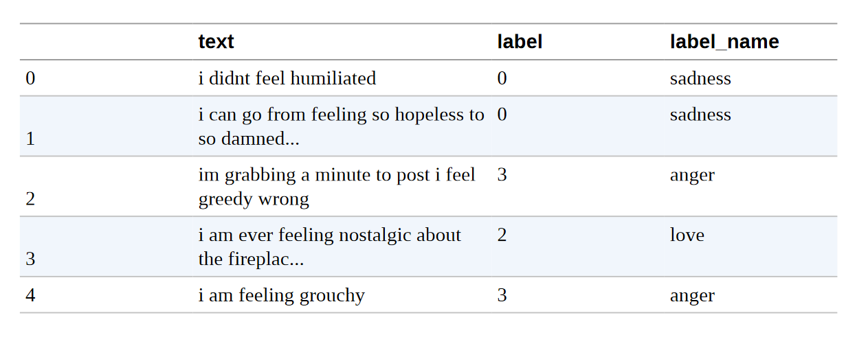Click the 'text' column header
The height and width of the screenshot is (359, 868).
216,42
